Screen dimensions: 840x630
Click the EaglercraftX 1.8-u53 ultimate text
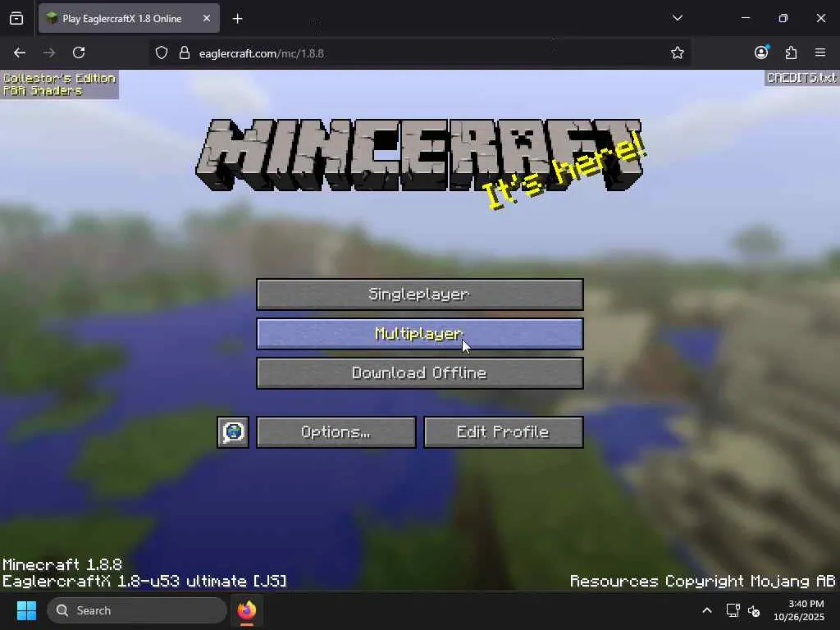[144, 582]
